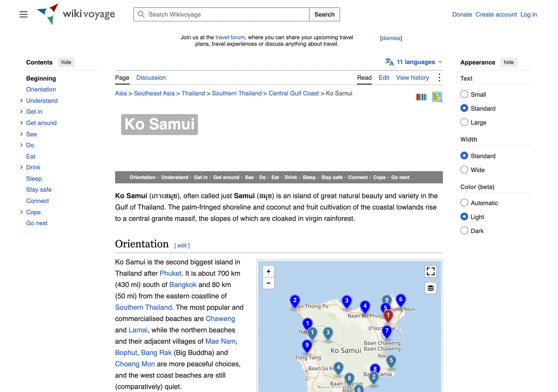Jump to Stay safe in banner navigation
The image size is (558, 392).
[x=332, y=177]
